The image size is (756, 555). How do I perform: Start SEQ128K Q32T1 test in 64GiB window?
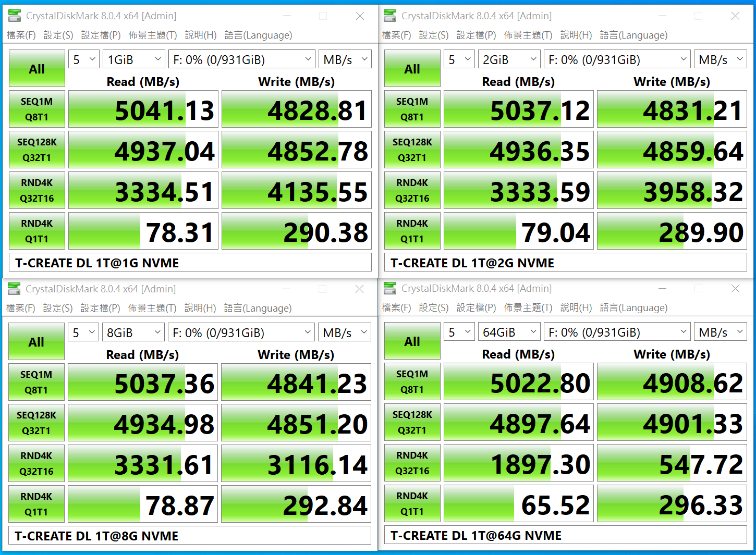[x=412, y=422]
